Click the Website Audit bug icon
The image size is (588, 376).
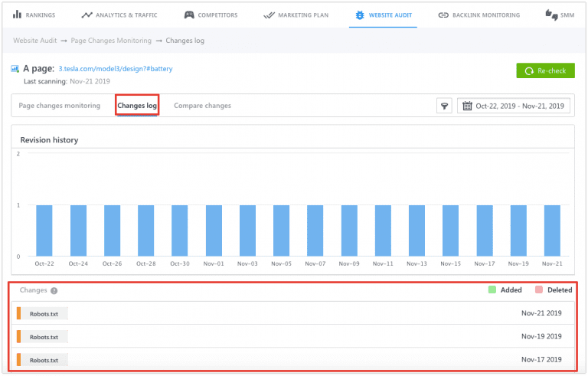(360, 15)
